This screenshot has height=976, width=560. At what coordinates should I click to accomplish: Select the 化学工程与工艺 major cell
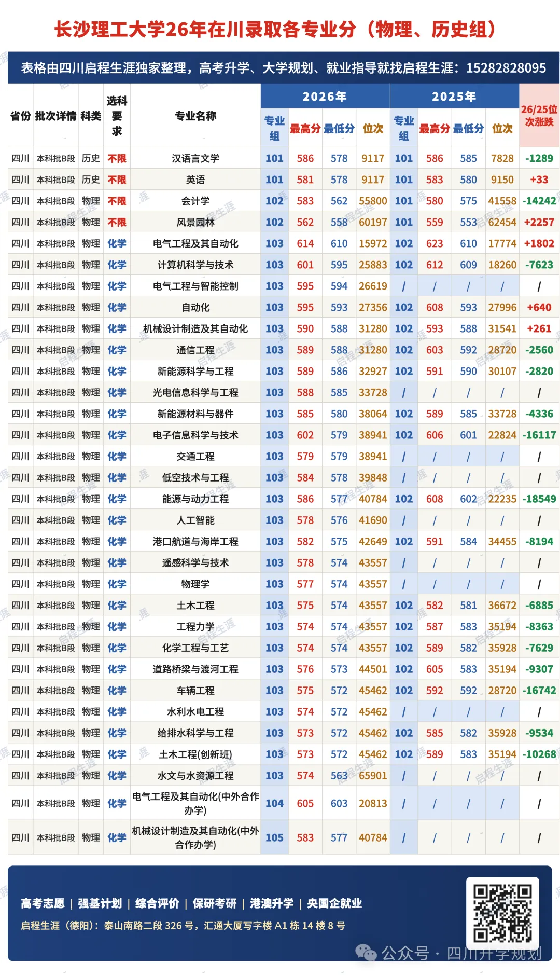[195, 648]
